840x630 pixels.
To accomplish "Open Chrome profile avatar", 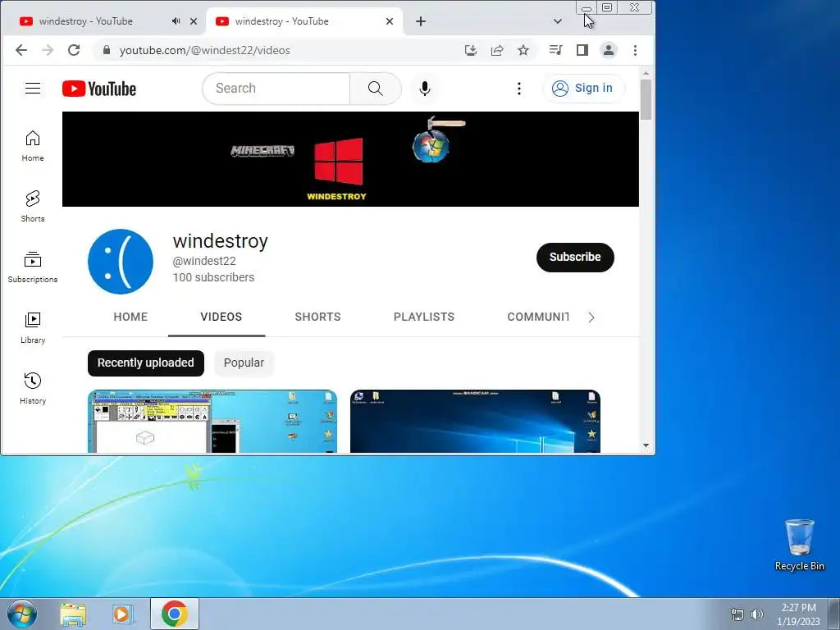I will [x=609, y=50].
